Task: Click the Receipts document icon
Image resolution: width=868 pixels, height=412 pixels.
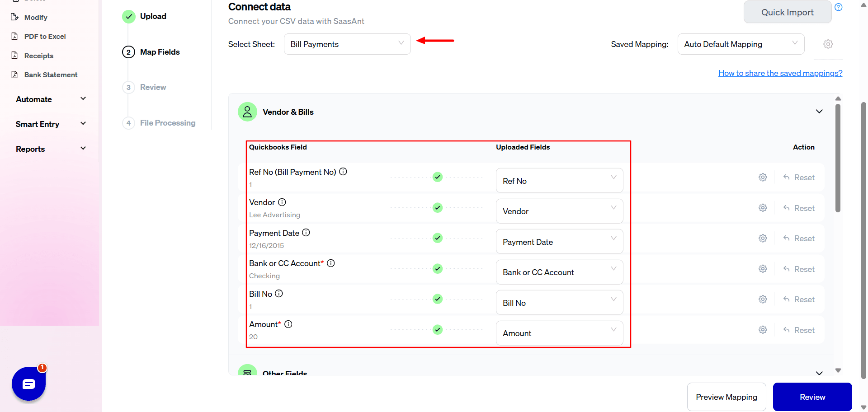Action: pyautogui.click(x=14, y=56)
